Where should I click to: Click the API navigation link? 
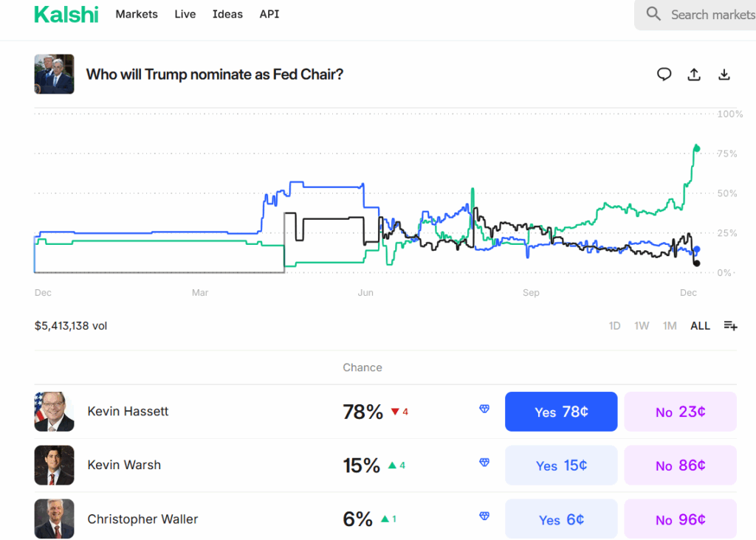click(269, 14)
